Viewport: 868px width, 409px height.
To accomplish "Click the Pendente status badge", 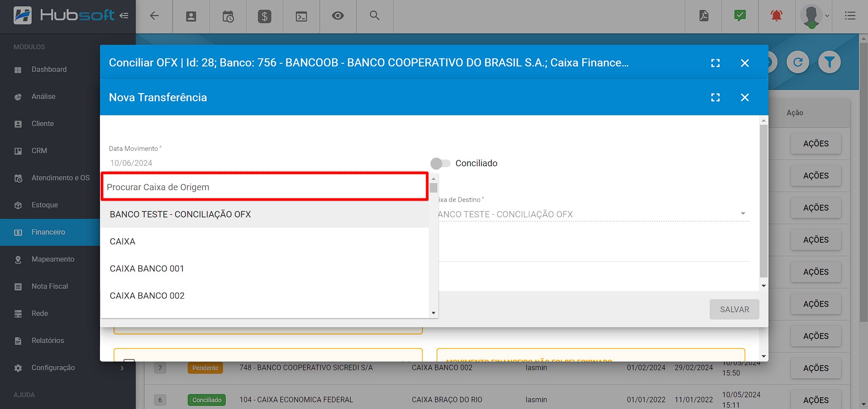I will tap(205, 368).
